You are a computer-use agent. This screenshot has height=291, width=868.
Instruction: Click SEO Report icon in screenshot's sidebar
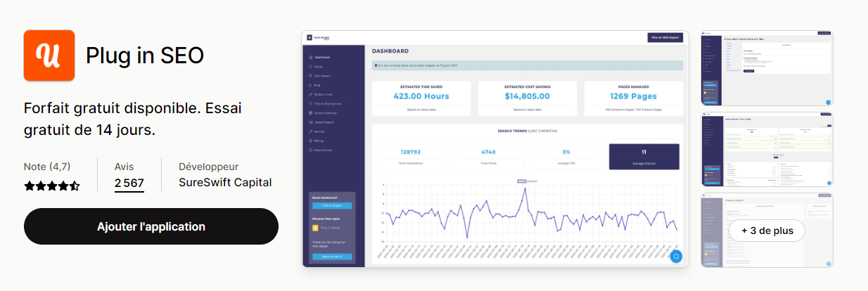[310, 76]
